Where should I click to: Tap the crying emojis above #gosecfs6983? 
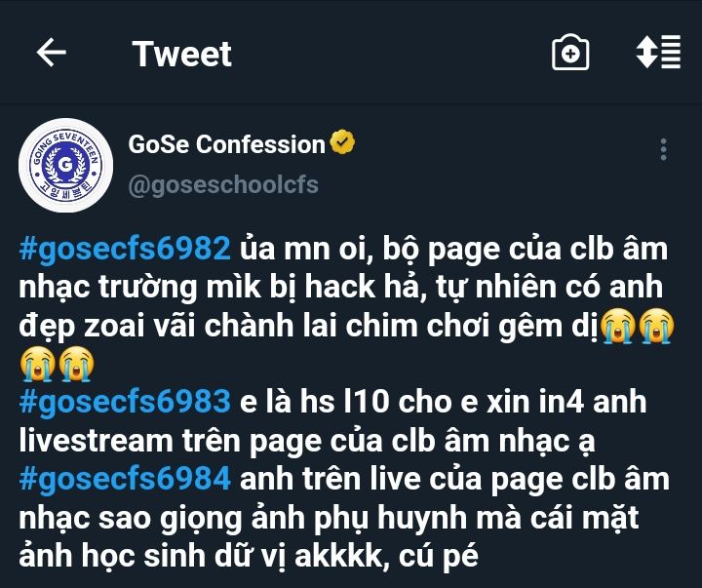tap(58, 364)
